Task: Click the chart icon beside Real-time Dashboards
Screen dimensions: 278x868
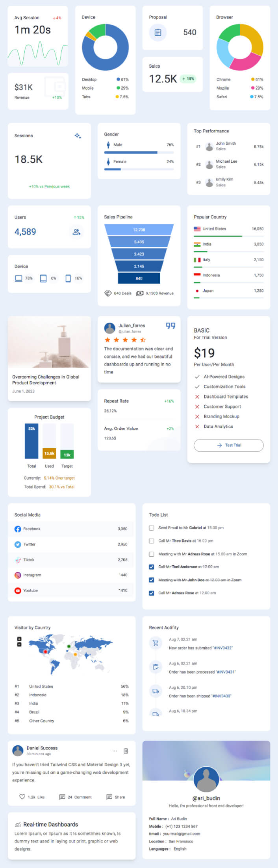Action: (x=18, y=824)
